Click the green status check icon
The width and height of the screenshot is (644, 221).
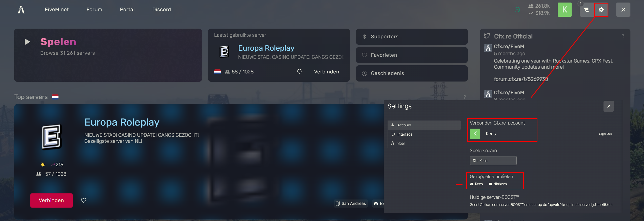click(x=517, y=10)
